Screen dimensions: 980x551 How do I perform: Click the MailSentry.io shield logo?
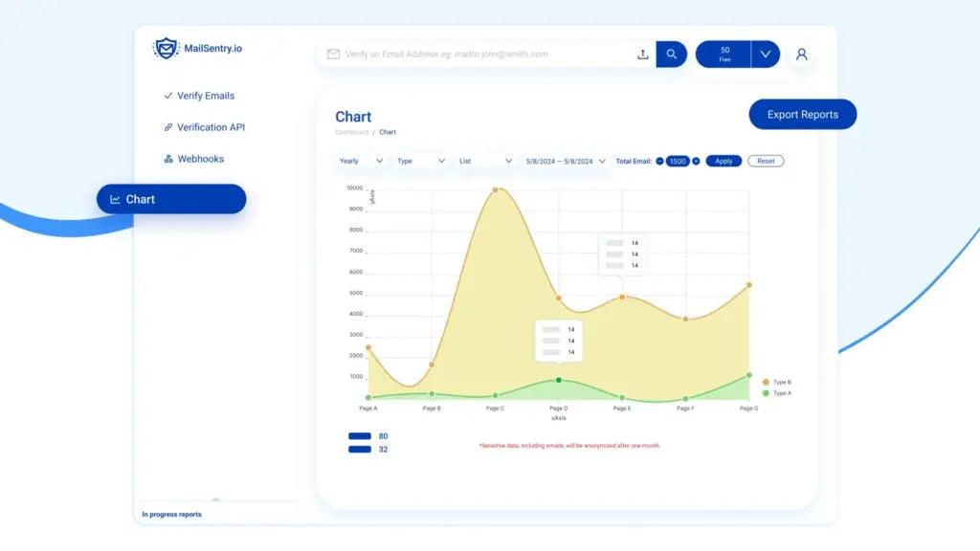point(167,49)
